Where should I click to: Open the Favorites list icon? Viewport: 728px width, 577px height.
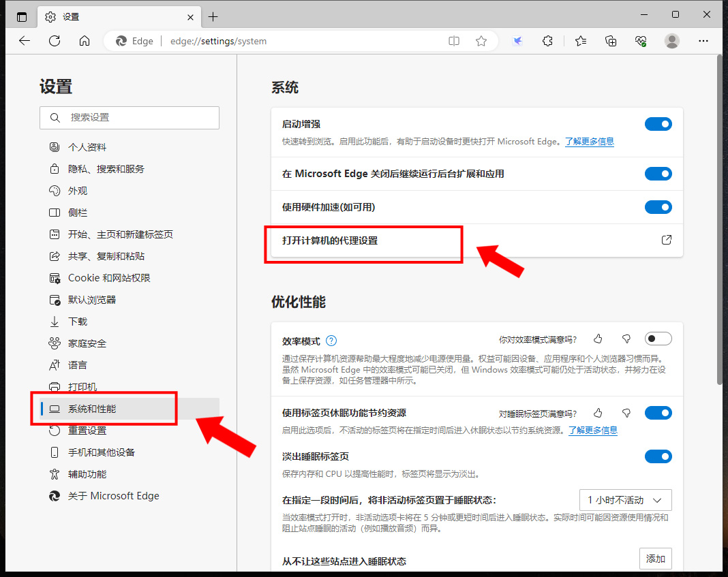581,41
